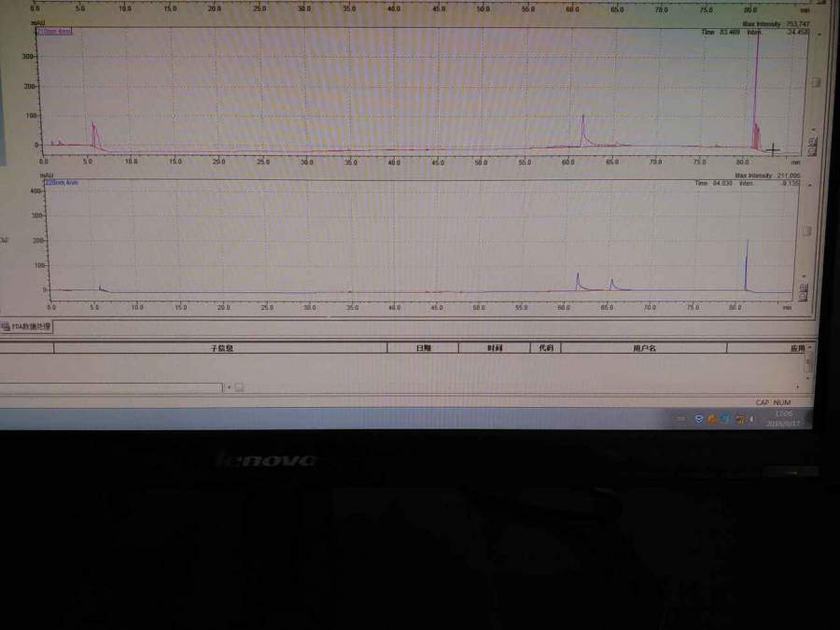Image resolution: width=840 pixels, height=630 pixels.
Task: Click the flag-like tray icon before the volume icon
Action: (740, 420)
